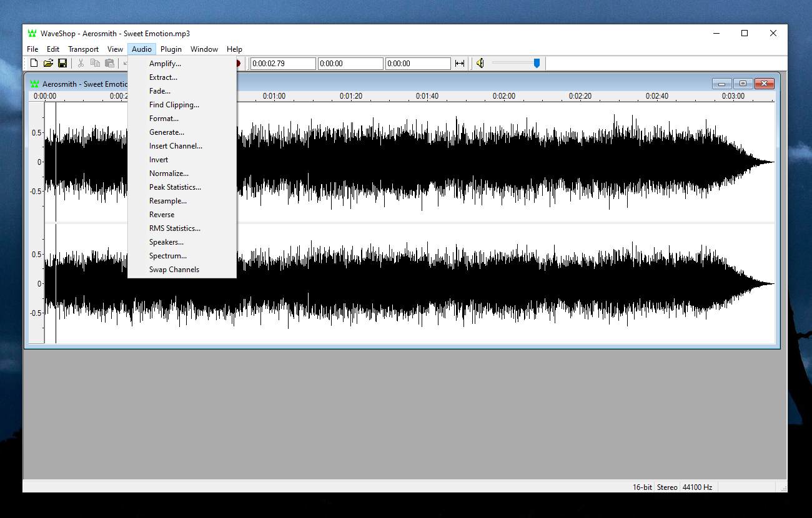812x518 pixels.
Task: Open RMS Statistics... menu entry
Action: tap(182, 228)
